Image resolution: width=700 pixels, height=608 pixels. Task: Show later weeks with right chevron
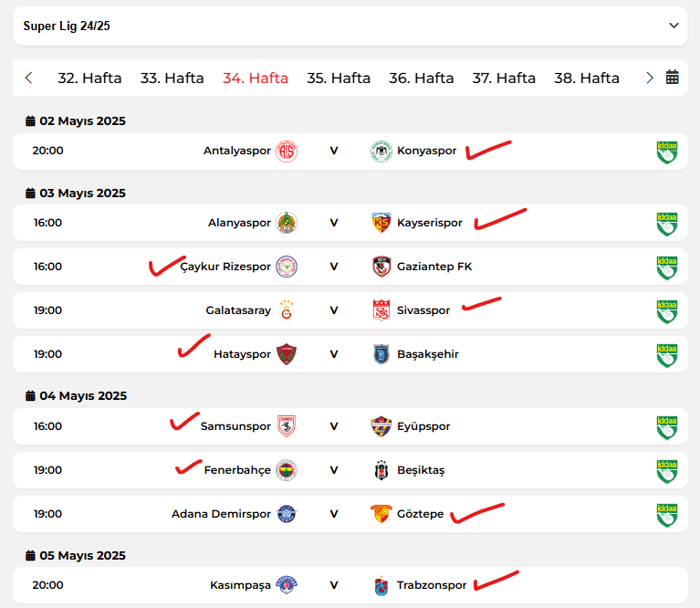pyautogui.click(x=650, y=78)
